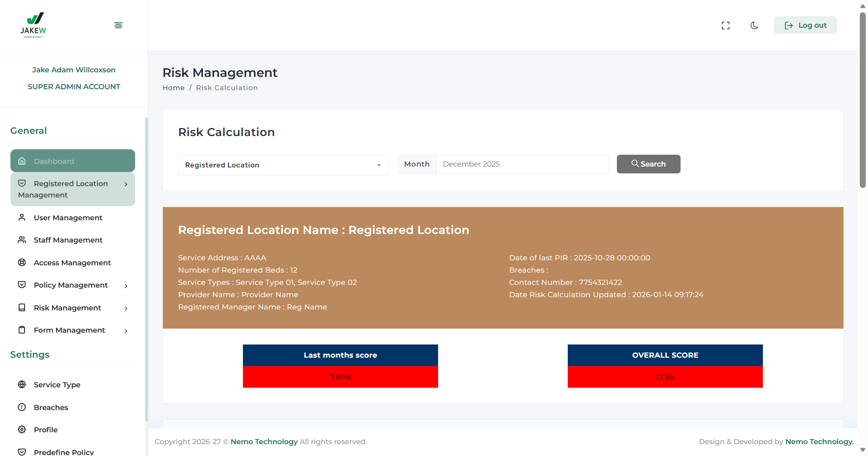Click the Profile gear icon
Viewport: 868px width, 456px height.
22,430
